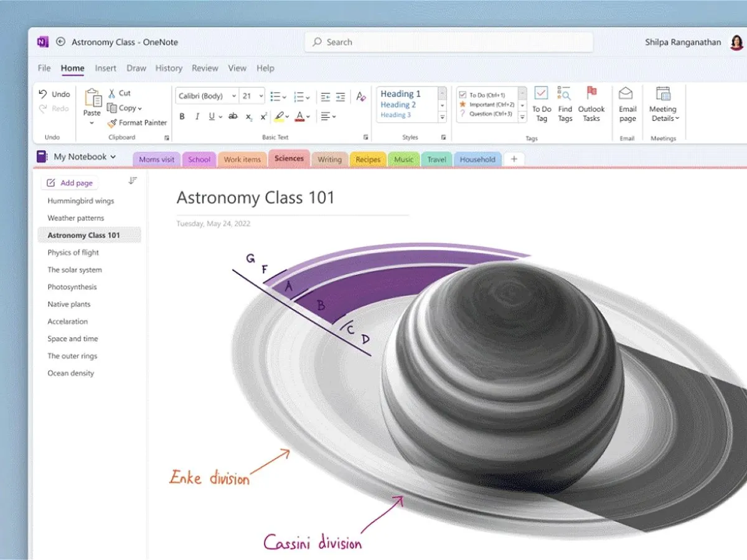Viewport: 747px width, 560px height.
Task: Decrease paragraph indent
Action: click(326, 96)
